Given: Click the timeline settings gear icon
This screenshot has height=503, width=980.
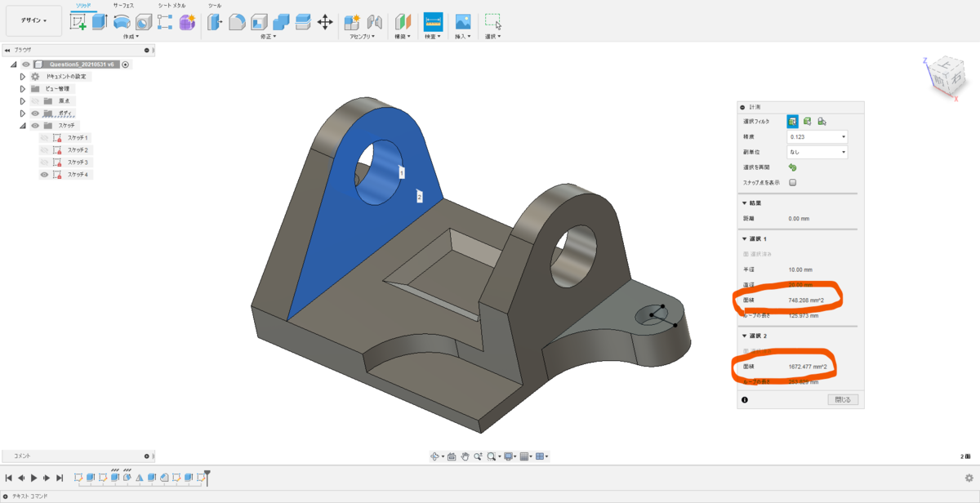Looking at the screenshot, I should point(969,478).
